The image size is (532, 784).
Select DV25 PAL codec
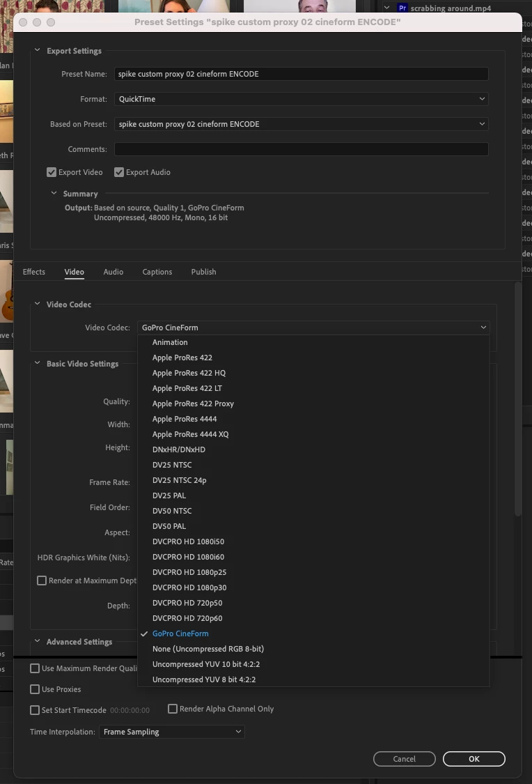314,495
